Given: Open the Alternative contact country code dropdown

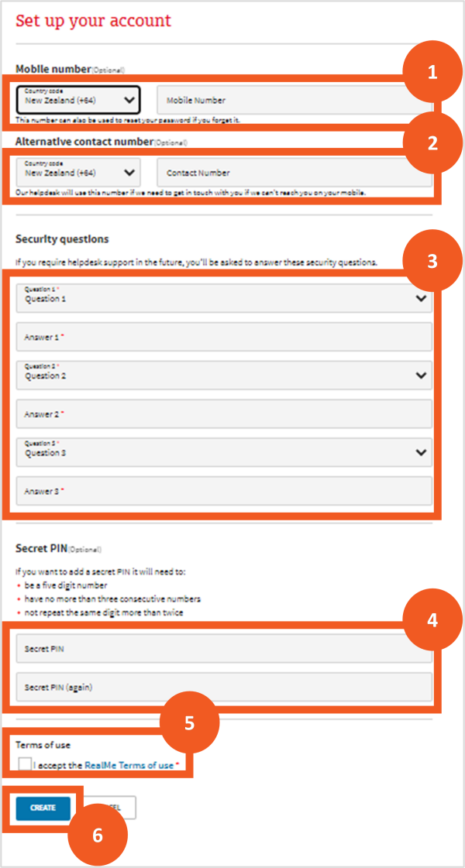Looking at the screenshot, I should (77, 172).
